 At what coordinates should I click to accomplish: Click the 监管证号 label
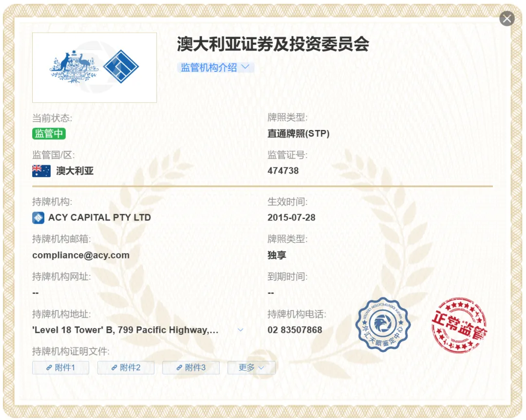pyautogui.click(x=287, y=155)
